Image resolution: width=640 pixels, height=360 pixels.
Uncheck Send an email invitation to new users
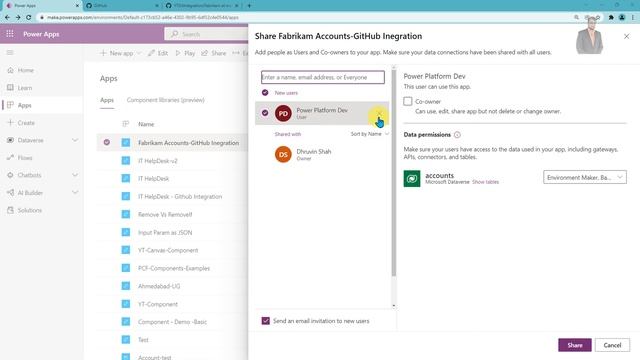pos(266,321)
